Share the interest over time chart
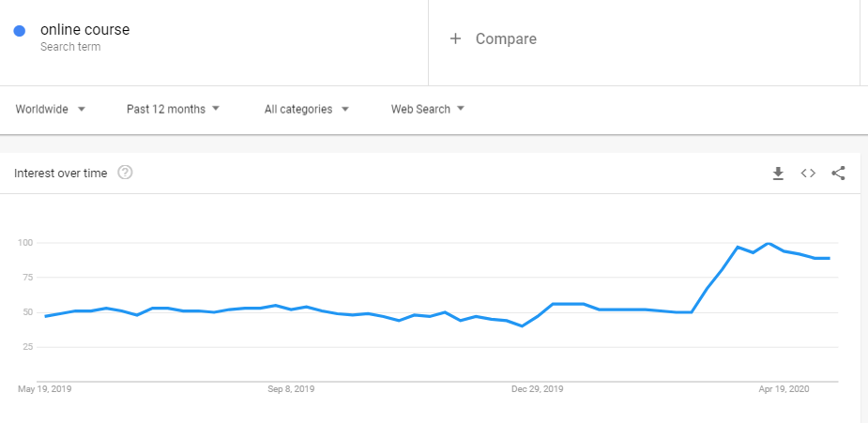 click(x=839, y=174)
